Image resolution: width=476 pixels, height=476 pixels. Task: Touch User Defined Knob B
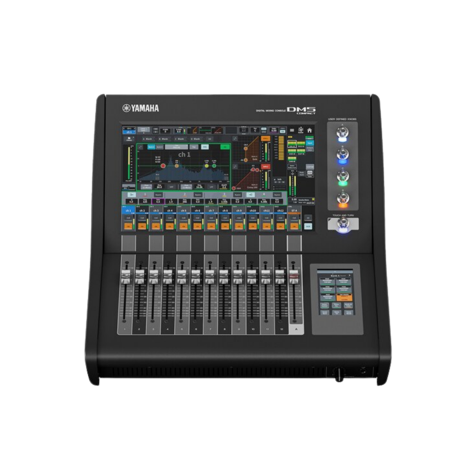(x=343, y=156)
